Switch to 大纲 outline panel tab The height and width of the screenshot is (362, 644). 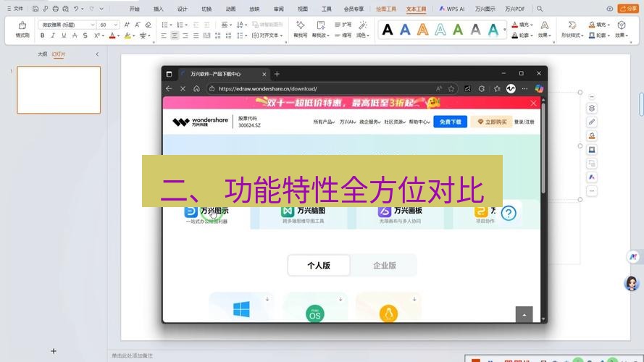pos(42,54)
